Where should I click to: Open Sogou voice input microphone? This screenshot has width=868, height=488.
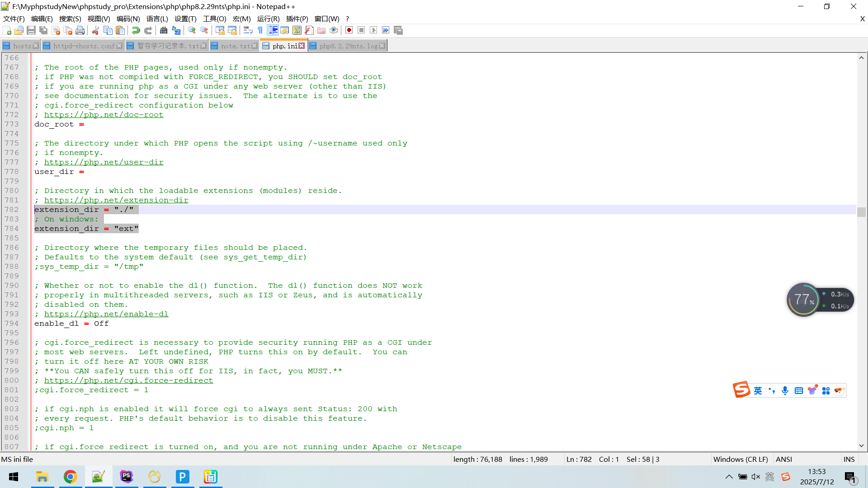coord(785,390)
